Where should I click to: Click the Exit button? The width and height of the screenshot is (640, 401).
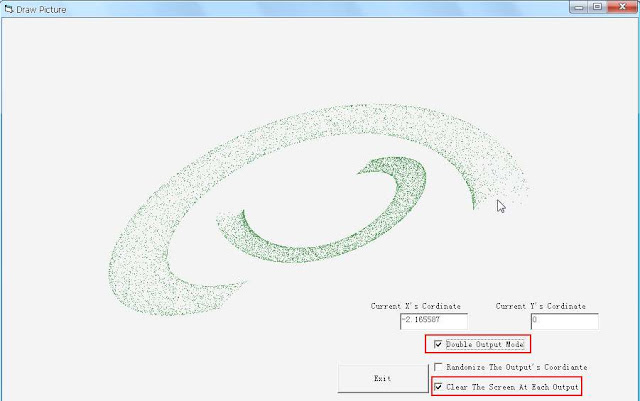tap(383, 379)
